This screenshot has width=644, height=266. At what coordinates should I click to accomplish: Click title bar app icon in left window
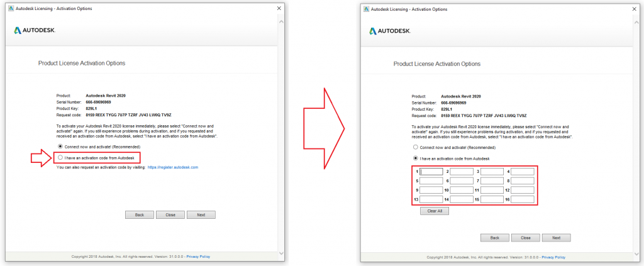pyautogui.click(x=11, y=8)
